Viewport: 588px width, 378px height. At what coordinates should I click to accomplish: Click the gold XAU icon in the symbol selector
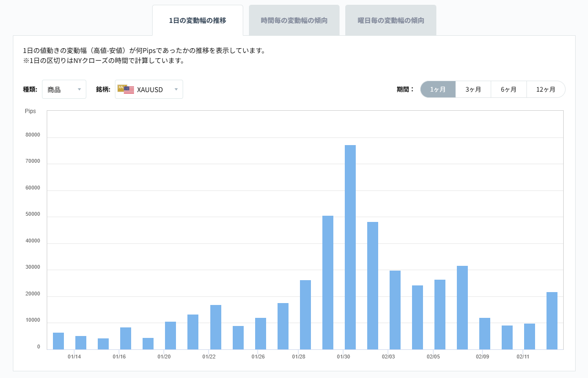122,88
